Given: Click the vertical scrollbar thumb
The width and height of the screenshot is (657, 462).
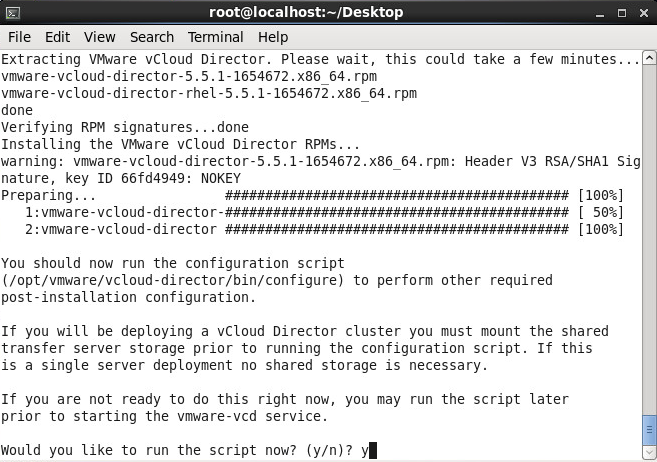Looking at the screenshot, I should point(649,430).
